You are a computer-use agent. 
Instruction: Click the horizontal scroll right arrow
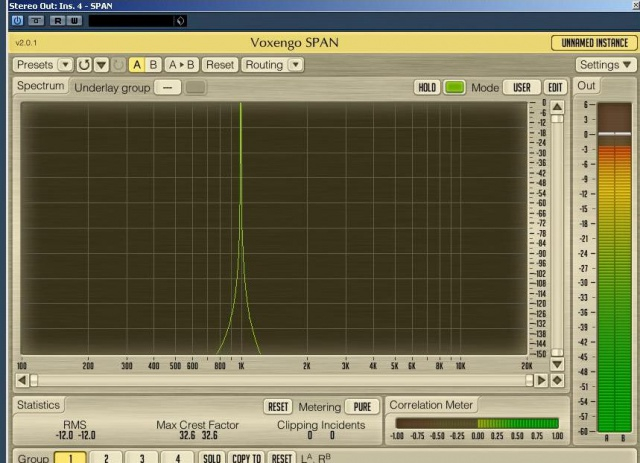[x=541, y=381]
